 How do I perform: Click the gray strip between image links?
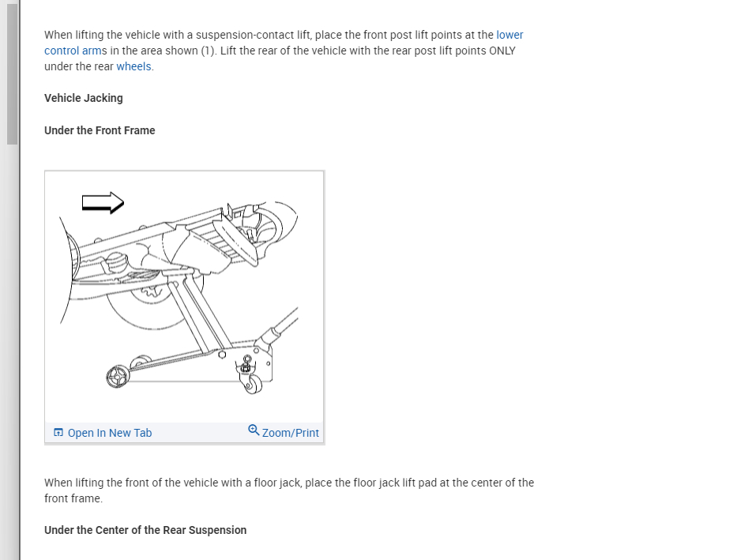[x=197, y=433]
